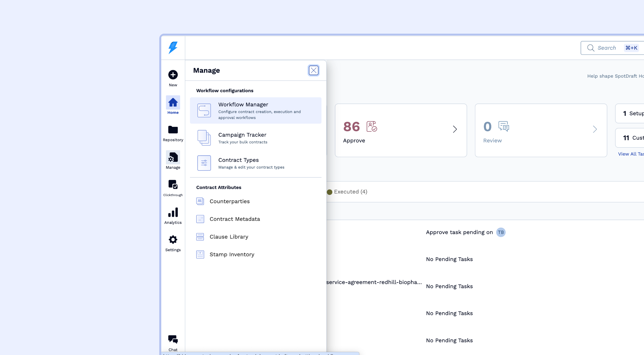The height and width of the screenshot is (355, 644).
Task: Click the Search field
Action: [606, 48]
